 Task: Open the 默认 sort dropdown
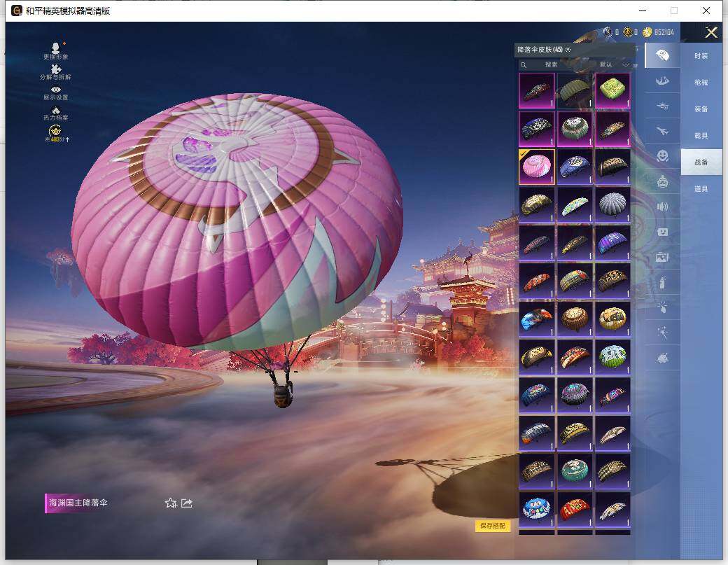[614, 64]
